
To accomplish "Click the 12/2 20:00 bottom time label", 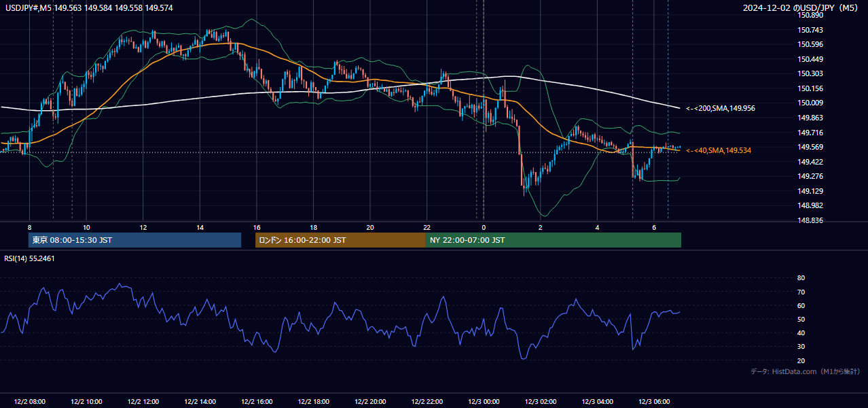I will click(x=370, y=401).
